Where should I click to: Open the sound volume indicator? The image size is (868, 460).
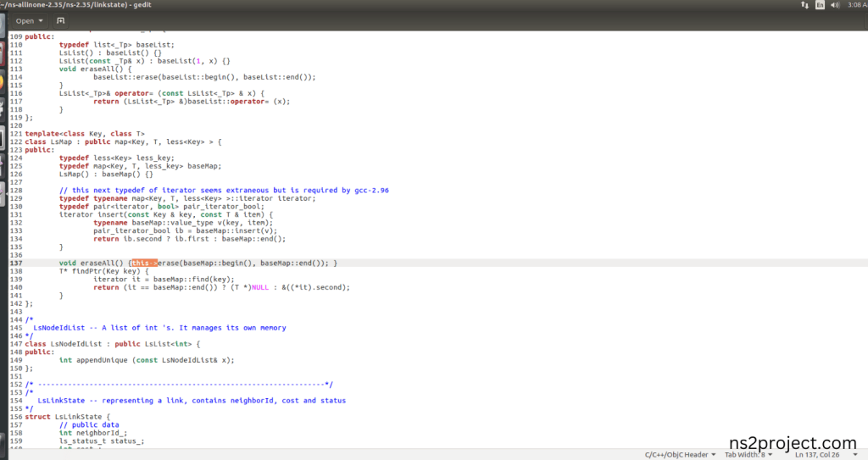(835, 5)
